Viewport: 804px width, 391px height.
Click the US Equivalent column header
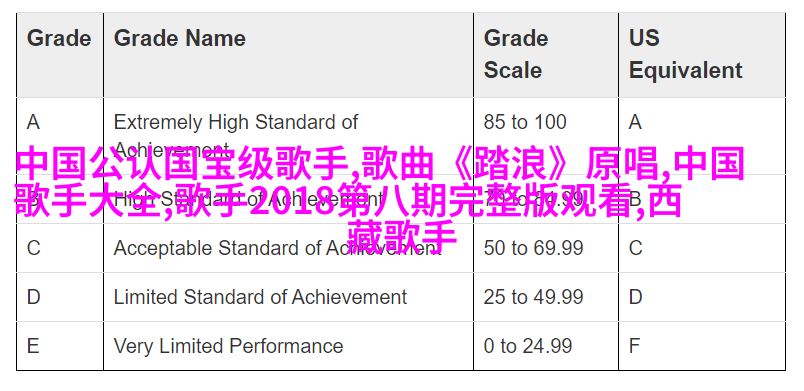[702, 54]
